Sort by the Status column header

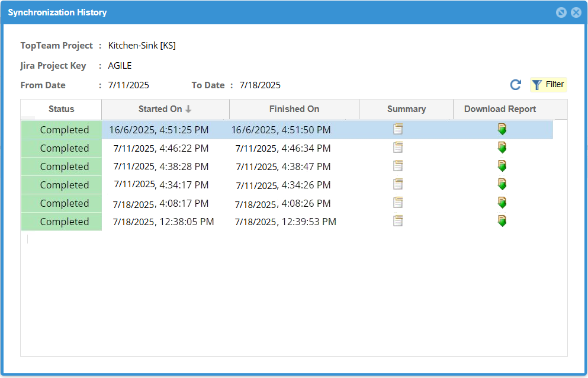coord(61,109)
